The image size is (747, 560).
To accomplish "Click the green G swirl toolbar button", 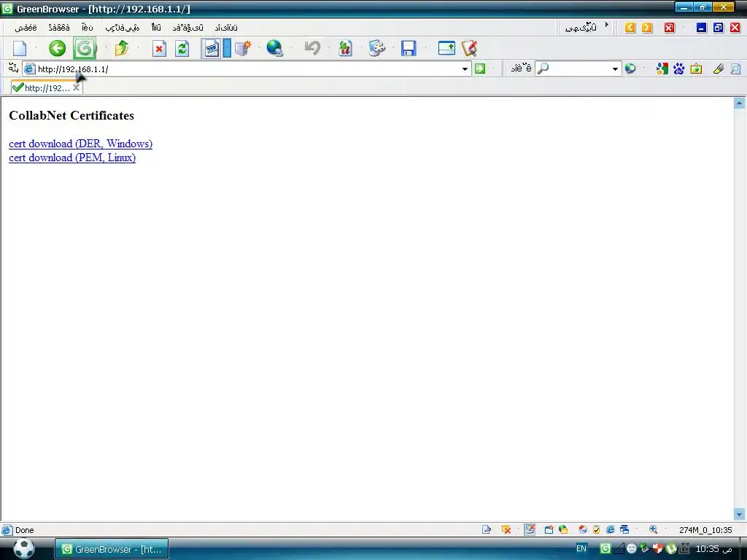I will [x=85, y=48].
